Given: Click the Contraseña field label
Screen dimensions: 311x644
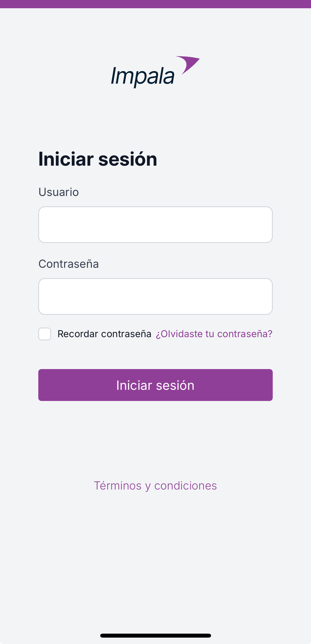Looking at the screenshot, I should [69, 264].
